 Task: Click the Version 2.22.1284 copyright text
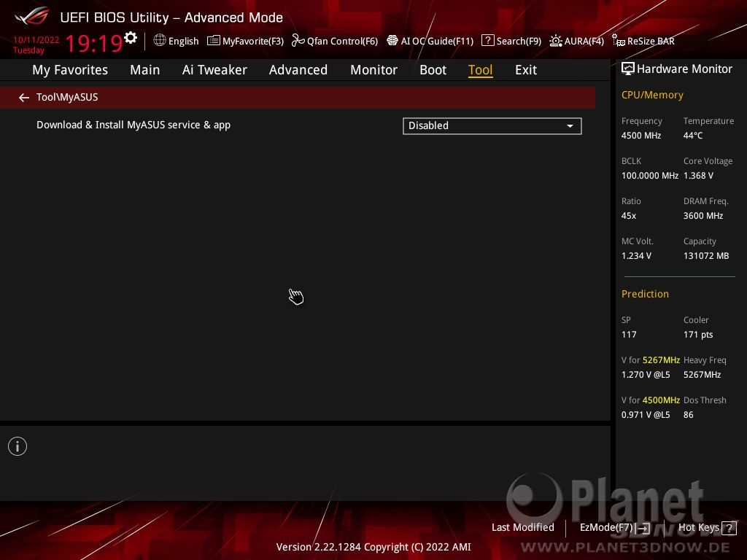tap(373, 547)
